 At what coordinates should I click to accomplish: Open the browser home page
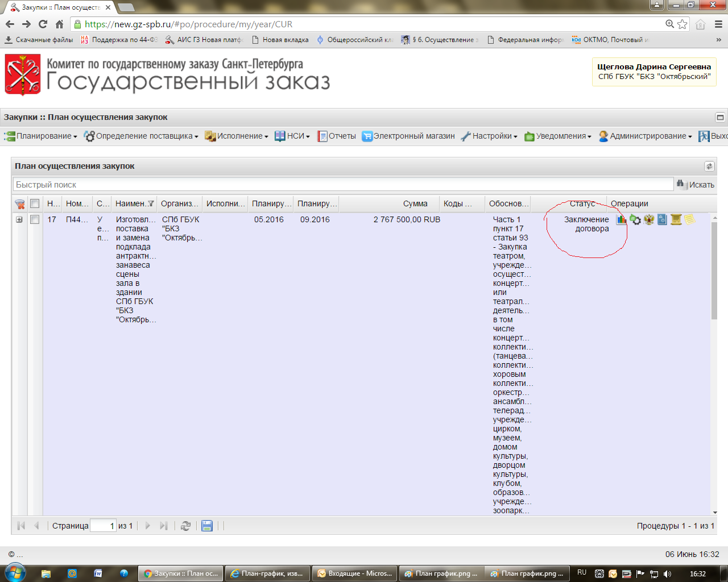coord(59,24)
